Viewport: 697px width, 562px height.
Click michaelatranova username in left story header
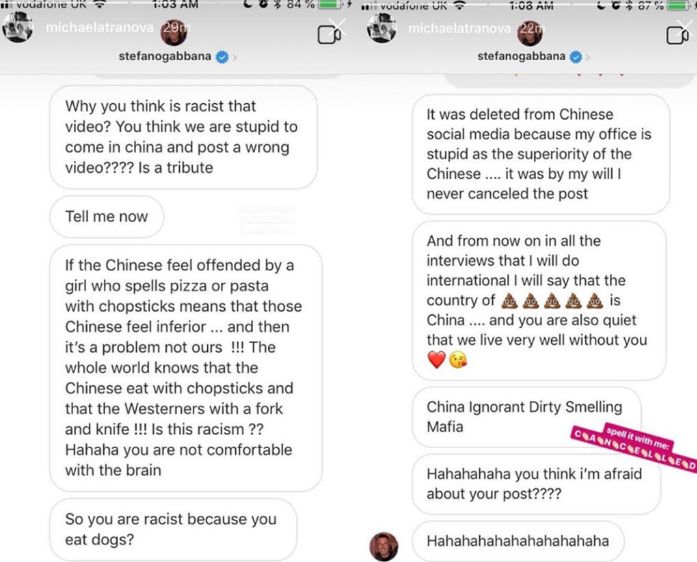coord(100,28)
